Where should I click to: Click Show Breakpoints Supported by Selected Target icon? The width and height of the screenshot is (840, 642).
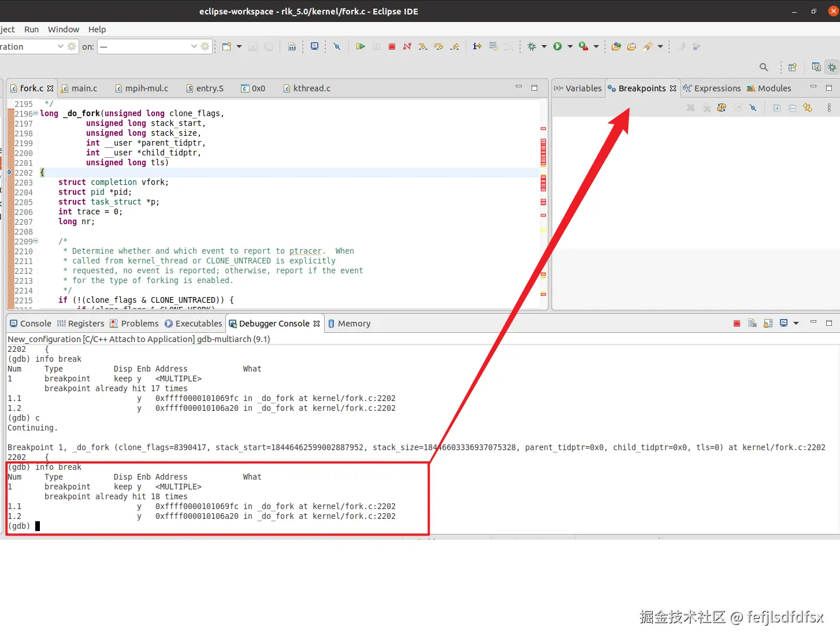tap(722, 107)
